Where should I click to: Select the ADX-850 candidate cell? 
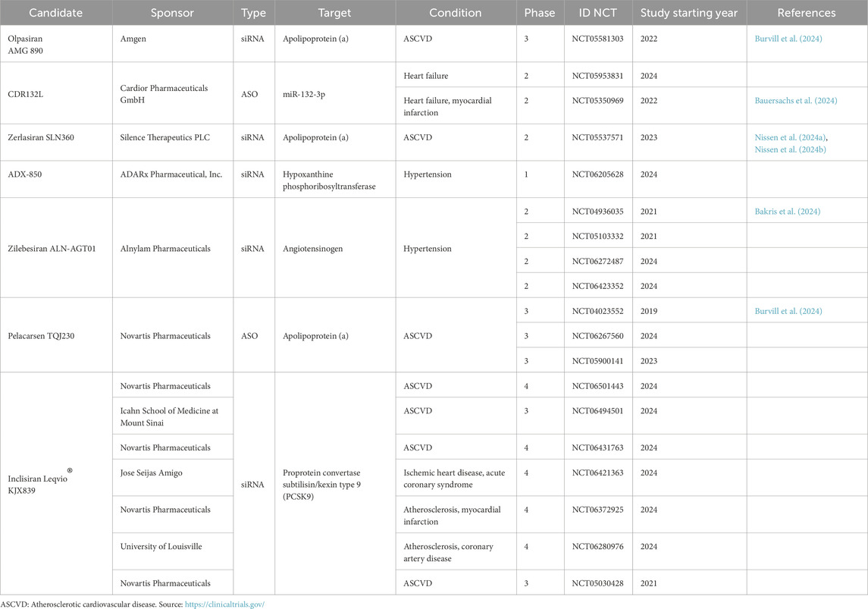tap(56, 180)
